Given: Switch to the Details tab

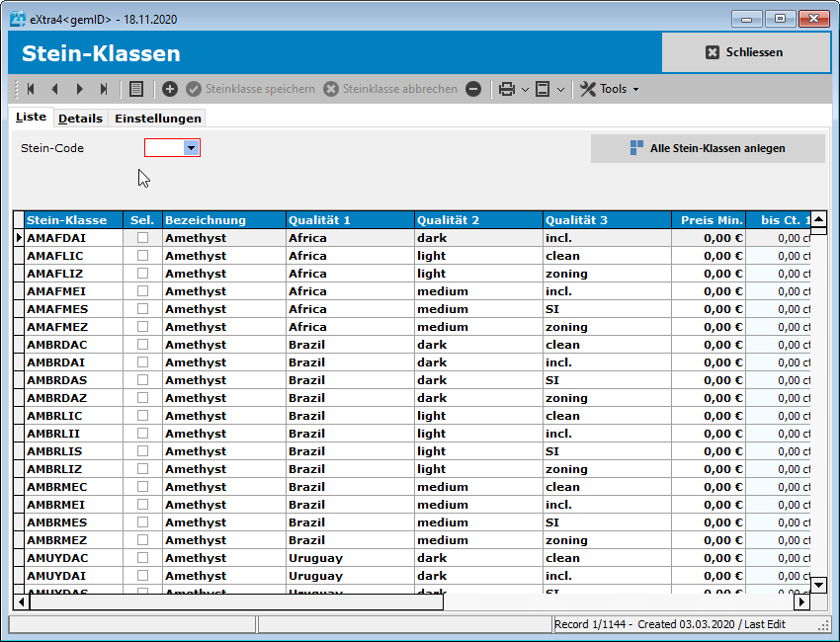Looking at the screenshot, I should [x=80, y=118].
